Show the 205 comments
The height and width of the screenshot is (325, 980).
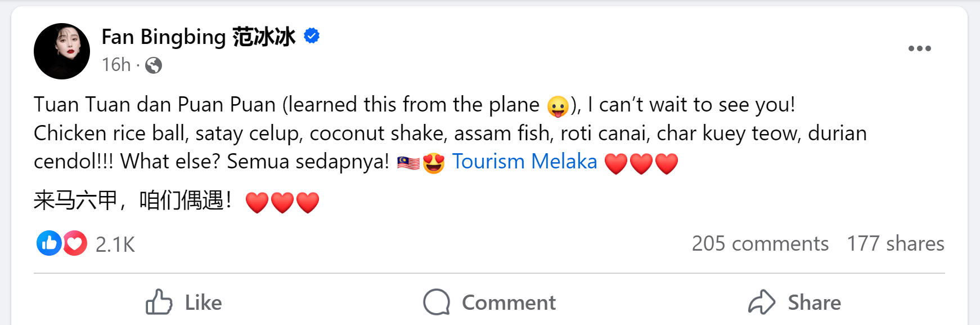(x=760, y=243)
